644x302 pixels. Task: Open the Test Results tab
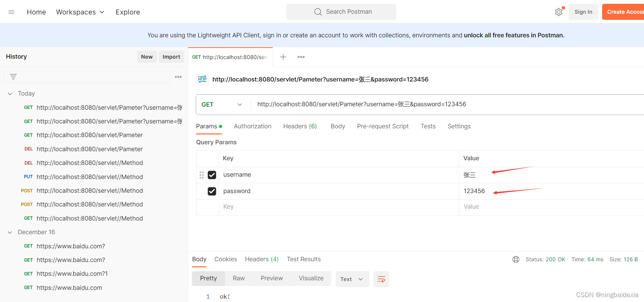304,259
